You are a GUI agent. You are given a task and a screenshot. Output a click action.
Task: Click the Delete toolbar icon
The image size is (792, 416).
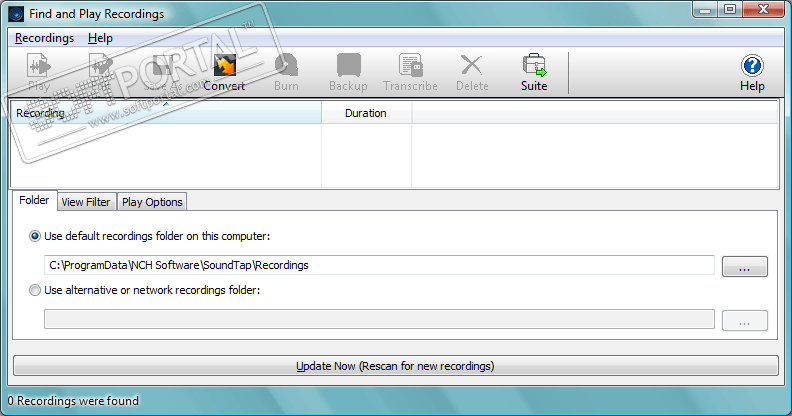coord(472,72)
